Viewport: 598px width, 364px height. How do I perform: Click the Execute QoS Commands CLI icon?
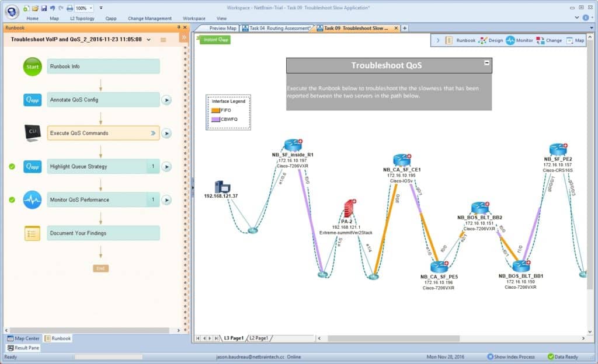pyautogui.click(x=33, y=133)
